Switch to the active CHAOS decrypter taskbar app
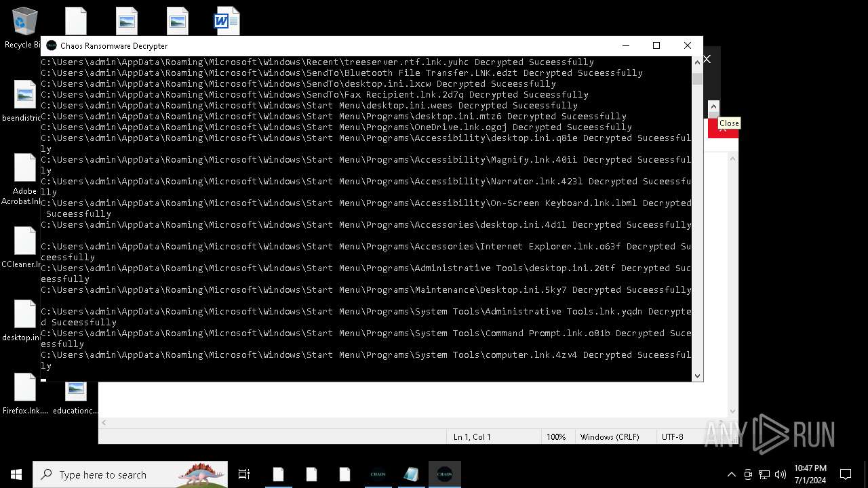This screenshot has width=868, height=488. 445,474
